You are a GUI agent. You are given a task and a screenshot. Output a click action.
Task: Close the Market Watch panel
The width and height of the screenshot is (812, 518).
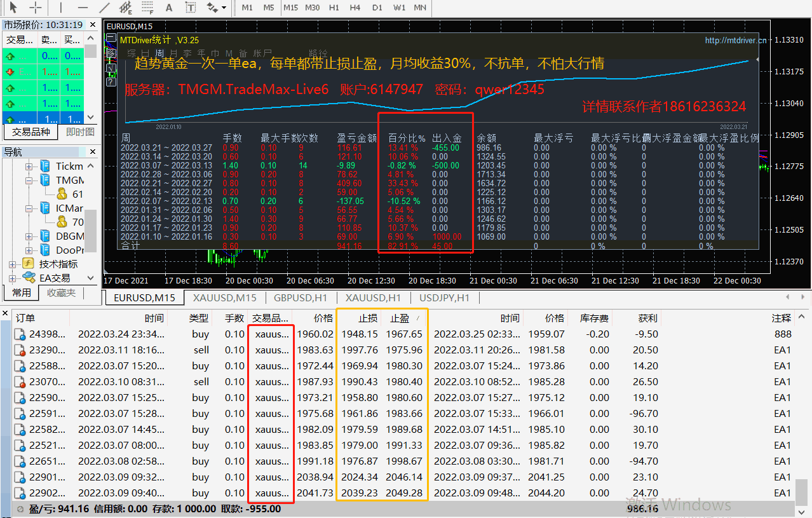tap(93, 25)
